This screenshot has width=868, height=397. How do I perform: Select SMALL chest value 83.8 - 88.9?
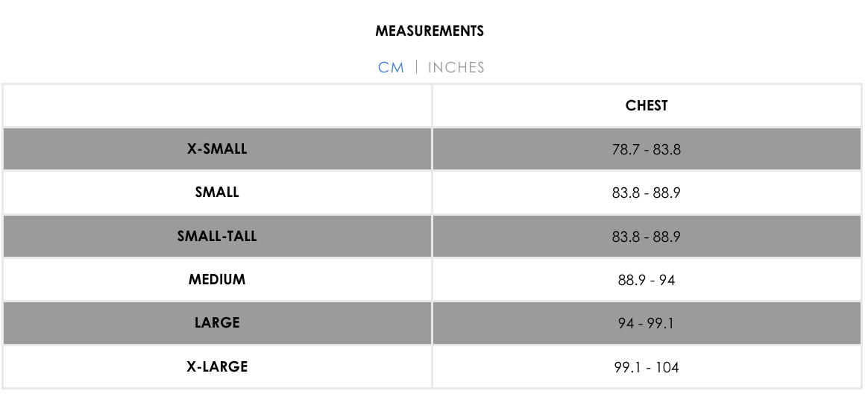pyautogui.click(x=647, y=193)
